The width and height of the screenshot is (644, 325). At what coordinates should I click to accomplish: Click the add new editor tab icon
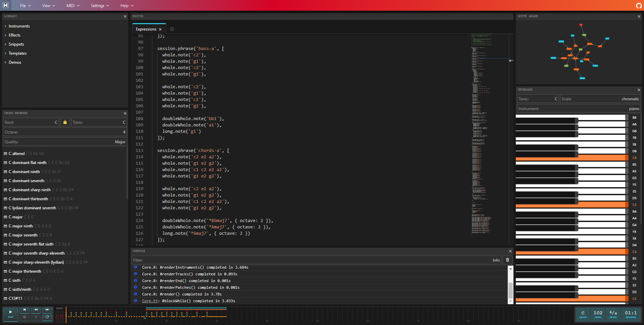coord(172,29)
